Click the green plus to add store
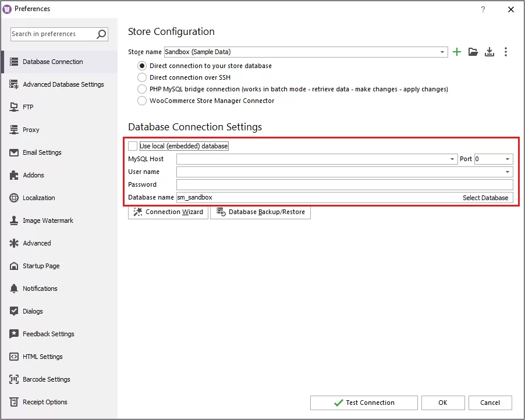 pos(457,52)
